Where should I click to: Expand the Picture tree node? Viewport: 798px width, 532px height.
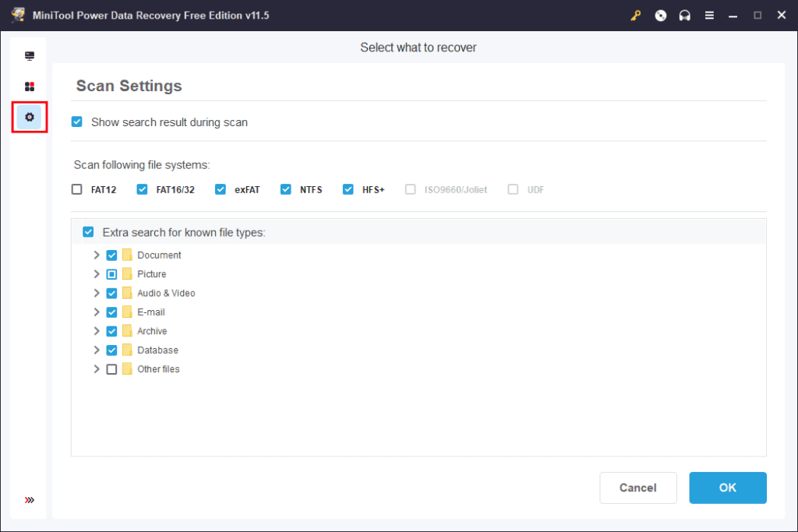96,274
